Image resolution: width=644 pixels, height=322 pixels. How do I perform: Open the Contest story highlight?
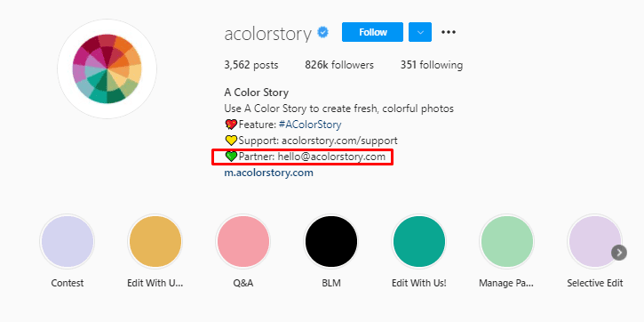coord(68,241)
